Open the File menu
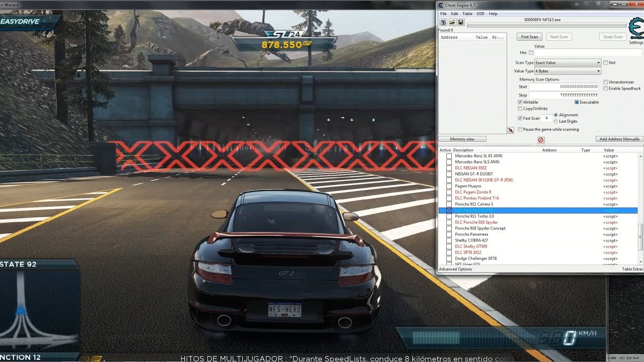The width and height of the screenshot is (644, 362). point(443,14)
